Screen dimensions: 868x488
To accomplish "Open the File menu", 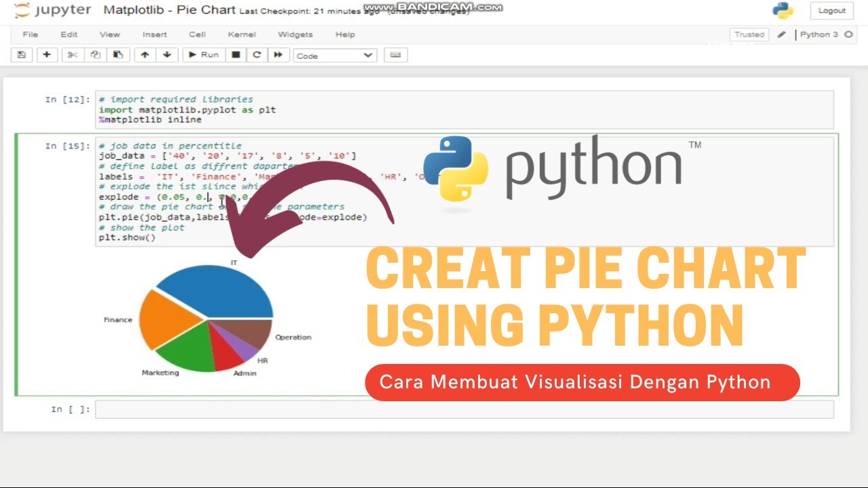I will click(x=31, y=35).
